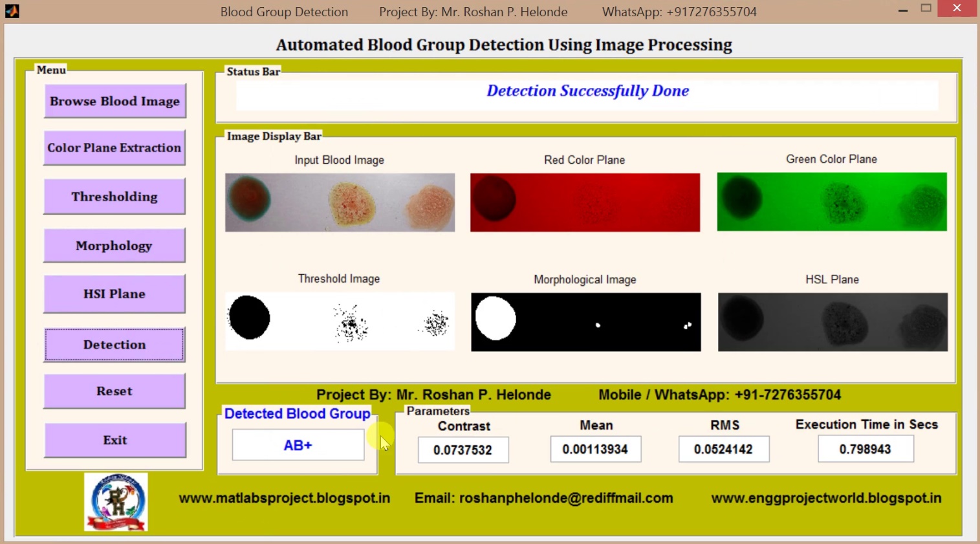The width and height of the screenshot is (980, 544).
Task: Select the HSL Plane image
Action: pyautogui.click(x=832, y=321)
